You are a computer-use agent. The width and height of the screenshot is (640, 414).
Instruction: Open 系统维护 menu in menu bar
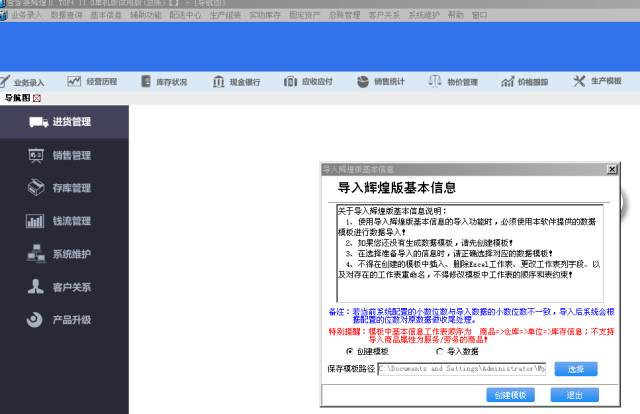coord(424,15)
